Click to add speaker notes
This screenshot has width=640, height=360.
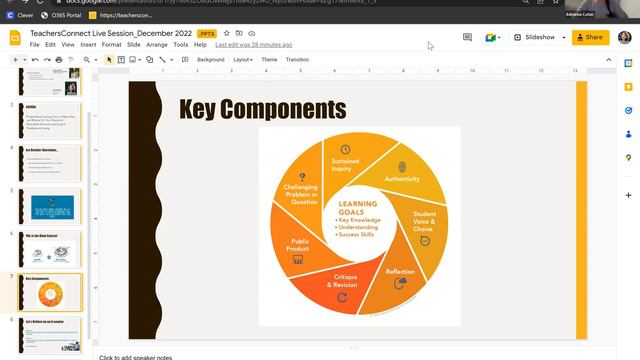[x=136, y=357]
